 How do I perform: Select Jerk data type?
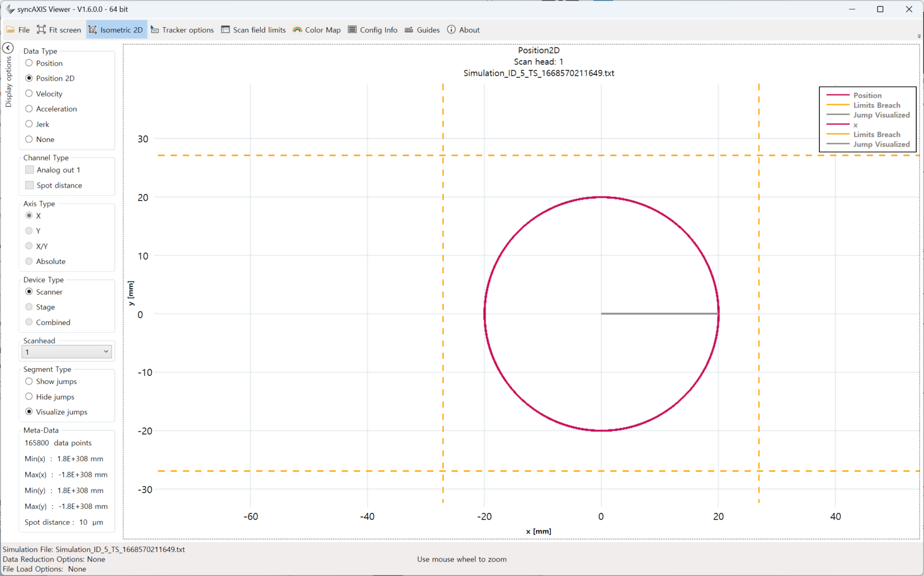pos(29,124)
